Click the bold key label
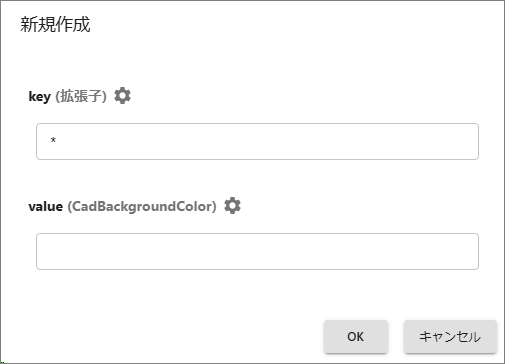The height and width of the screenshot is (364, 505). (x=40, y=97)
